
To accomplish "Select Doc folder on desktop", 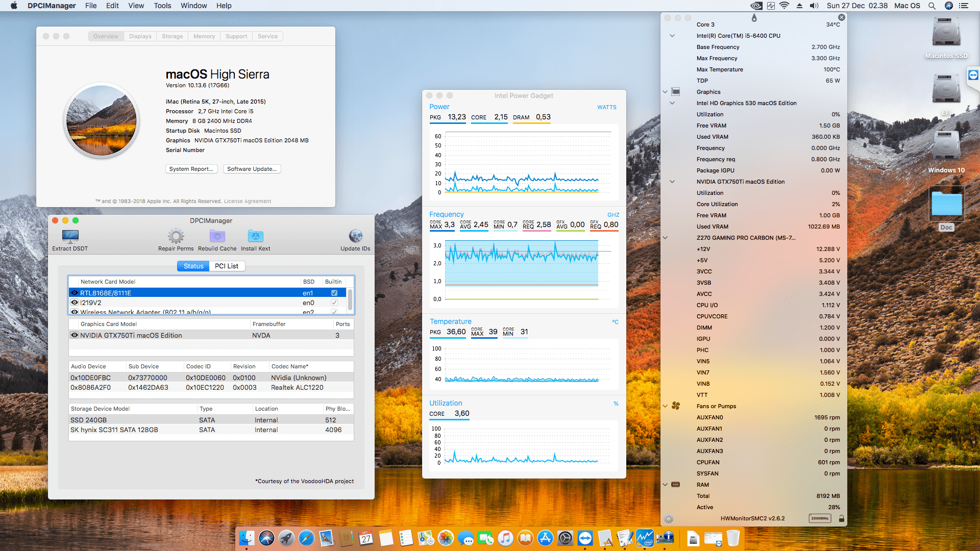I will [x=947, y=203].
